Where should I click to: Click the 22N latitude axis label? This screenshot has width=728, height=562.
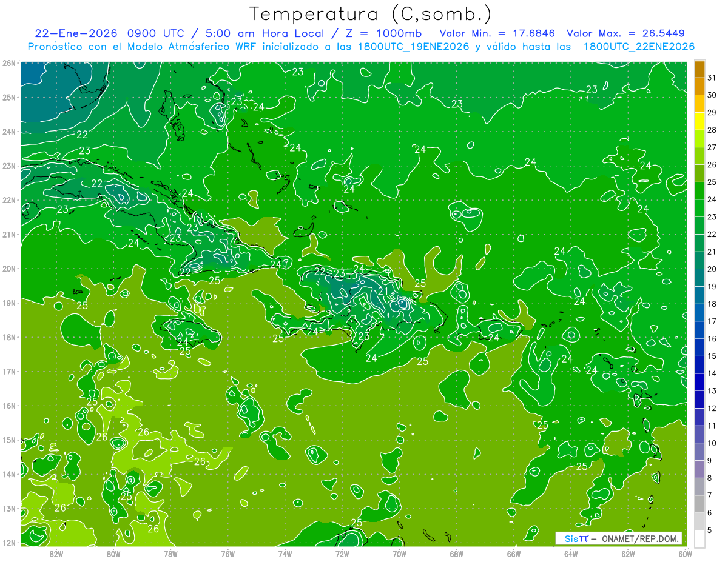8,200
